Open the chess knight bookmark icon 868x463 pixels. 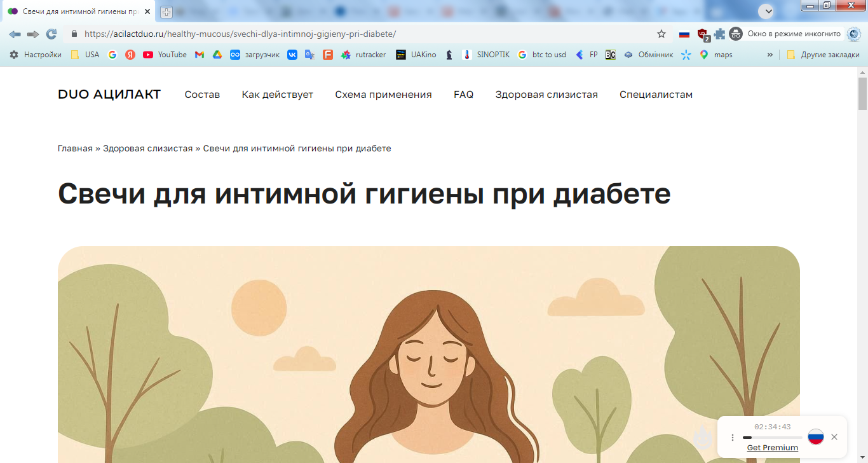tap(449, 55)
